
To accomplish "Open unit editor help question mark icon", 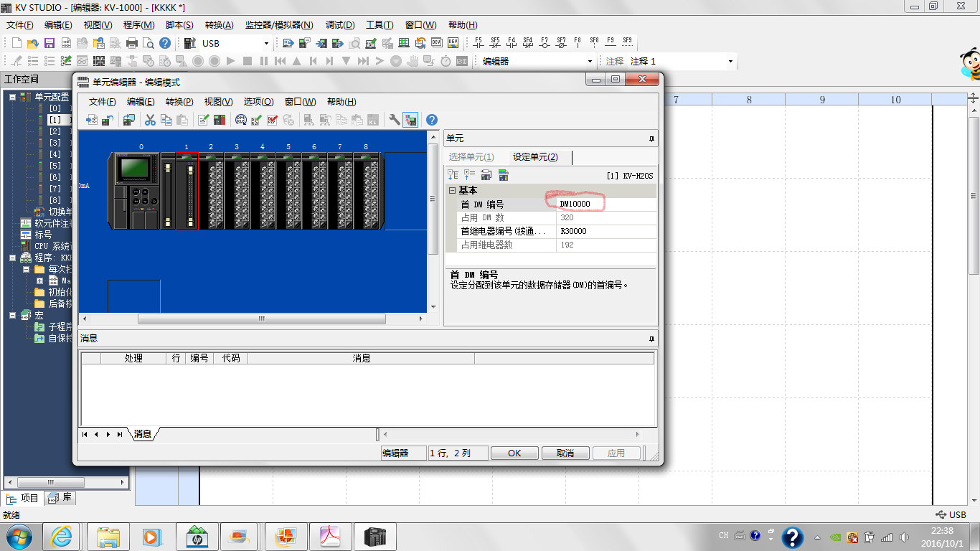I will tap(432, 120).
